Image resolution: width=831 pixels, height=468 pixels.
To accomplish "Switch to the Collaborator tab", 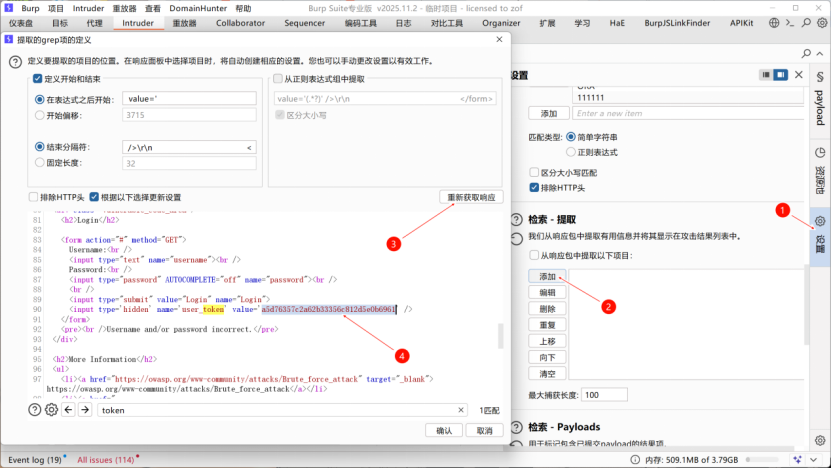I will coord(240,23).
